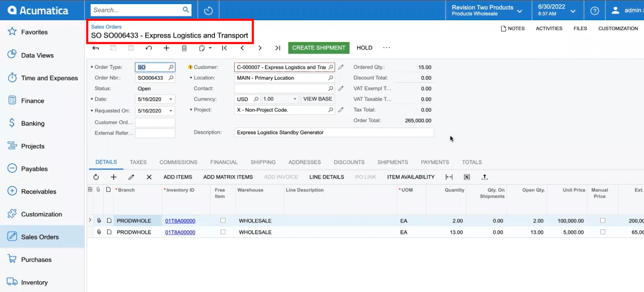Open the Order Nbr. lookup magnifier
The image size is (644, 292).
(171, 78)
